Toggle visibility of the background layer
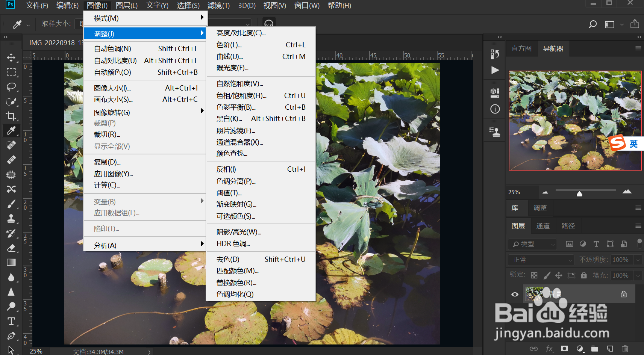 tap(515, 294)
